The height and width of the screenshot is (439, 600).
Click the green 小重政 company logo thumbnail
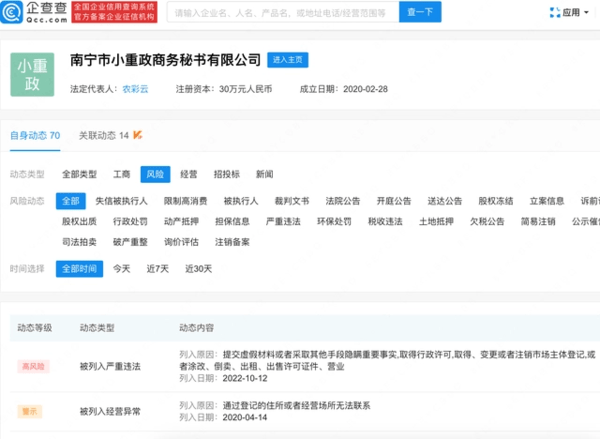pos(32,75)
